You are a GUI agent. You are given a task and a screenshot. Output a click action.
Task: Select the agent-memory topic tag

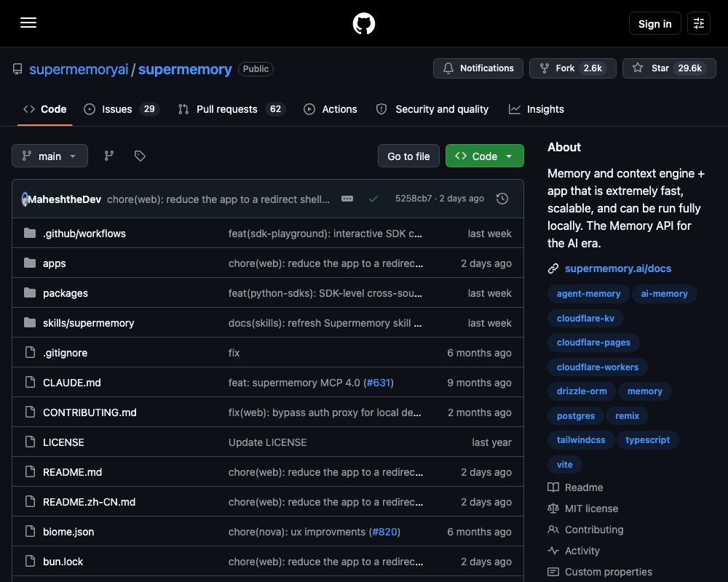click(x=588, y=294)
